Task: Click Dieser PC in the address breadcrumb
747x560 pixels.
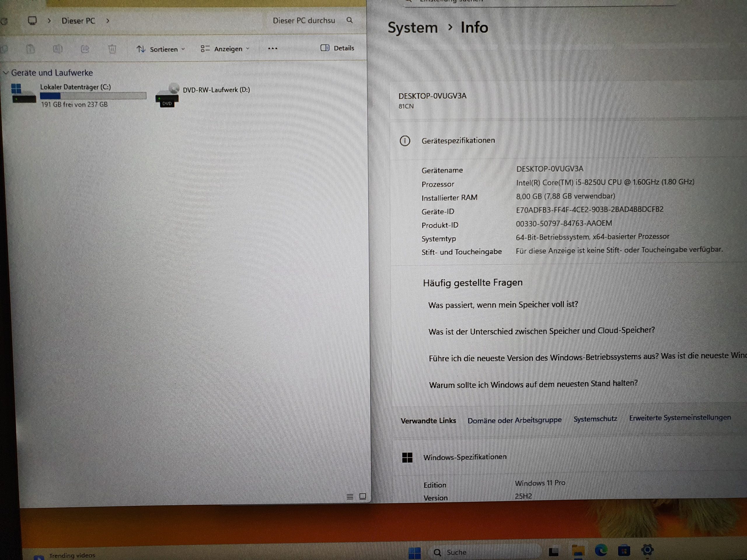Action: [x=78, y=21]
